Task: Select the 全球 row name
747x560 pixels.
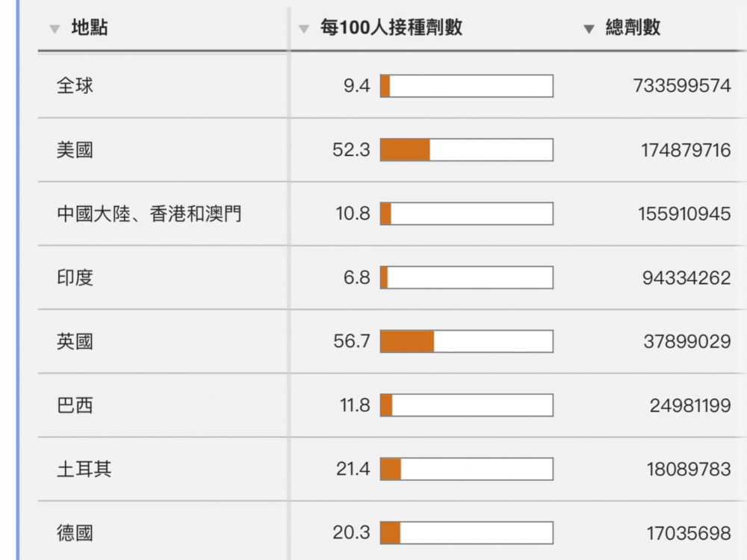Action: pyautogui.click(x=75, y=86)
